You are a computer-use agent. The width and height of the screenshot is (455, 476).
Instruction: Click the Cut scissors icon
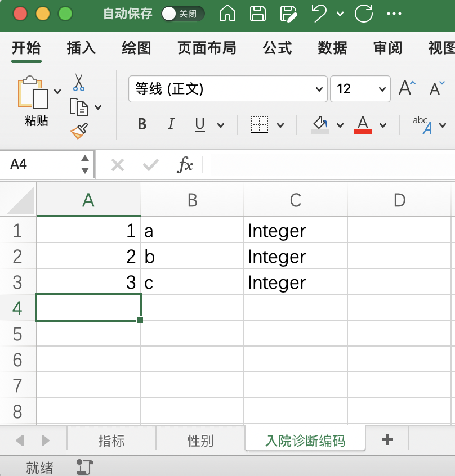coord(79,83)
